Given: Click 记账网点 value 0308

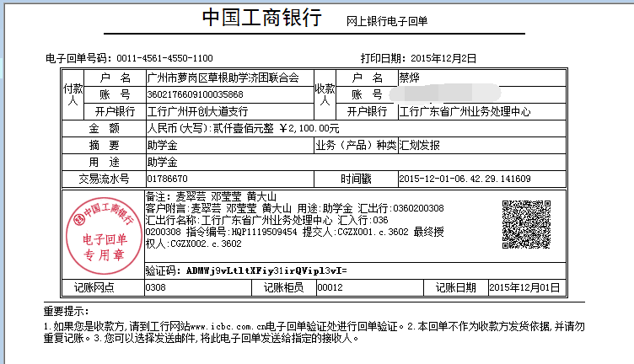Looking at the screenshot, I should pos(156,287).
